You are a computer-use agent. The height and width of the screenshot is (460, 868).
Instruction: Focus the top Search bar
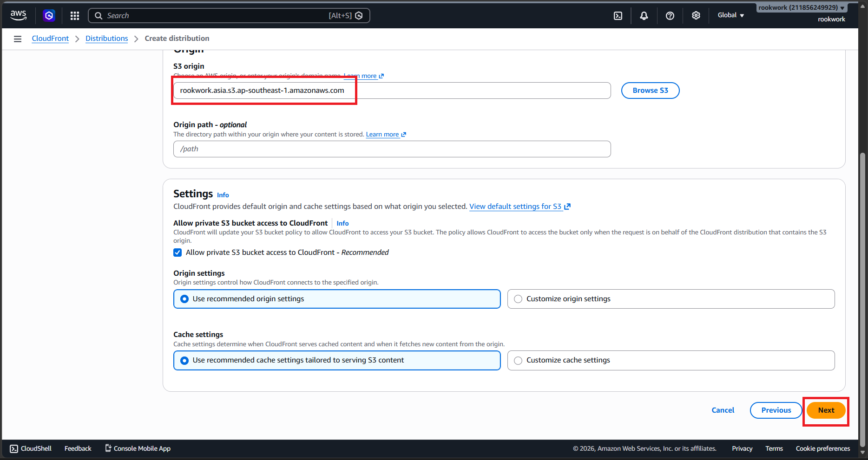click(229, 16)
